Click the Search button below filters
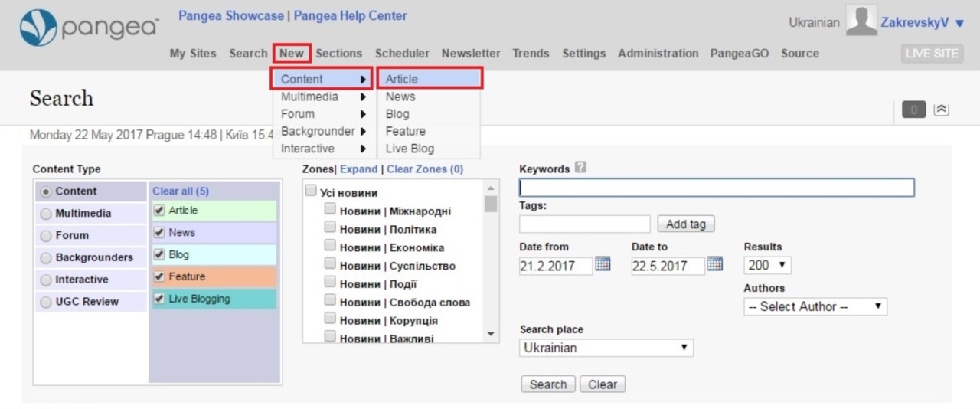 pos(548,384)
